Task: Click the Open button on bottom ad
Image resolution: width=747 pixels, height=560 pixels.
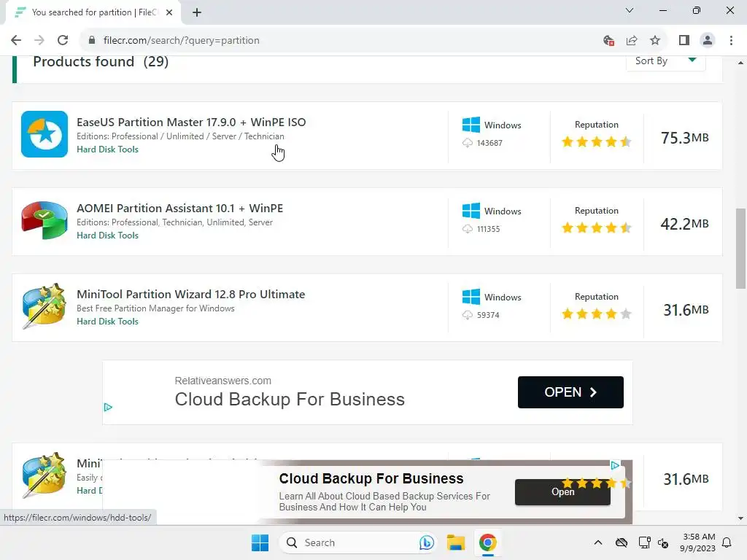Action: pyautogui.click(x=562, y=492)
